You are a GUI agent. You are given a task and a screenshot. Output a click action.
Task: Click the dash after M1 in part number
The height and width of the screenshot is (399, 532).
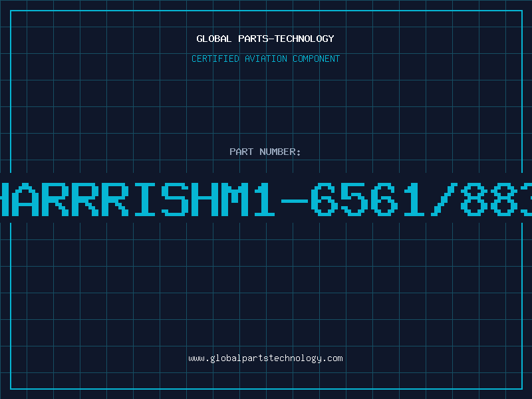pos(295,201)
